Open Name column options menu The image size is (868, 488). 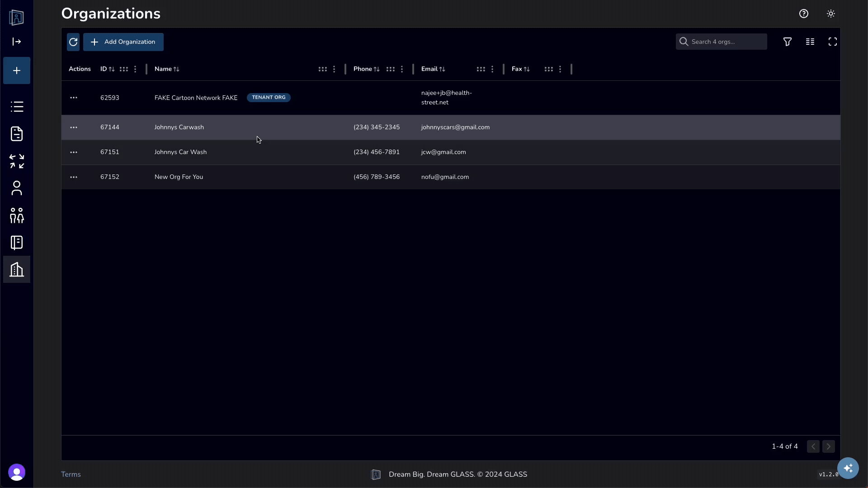[334, 69]
